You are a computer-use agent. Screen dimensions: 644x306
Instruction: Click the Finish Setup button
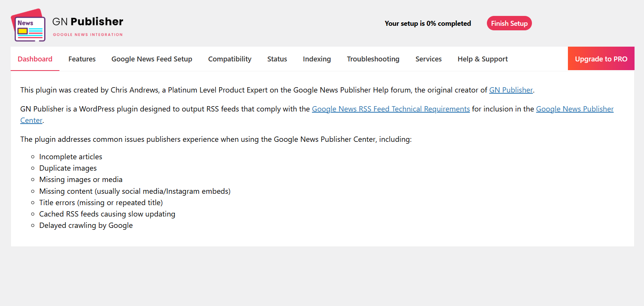click(509, 23)
